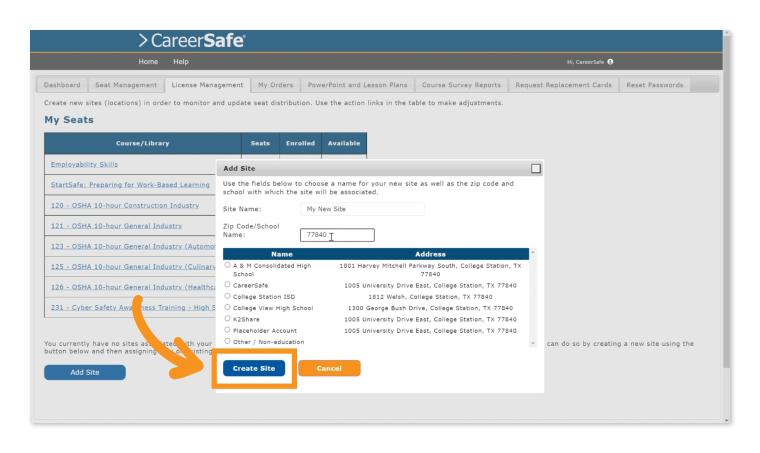This screenshot has height=453, width=760.
Task: Open 123 - OSHA General Industry Automotive link
Action: [x=133, y=246]
